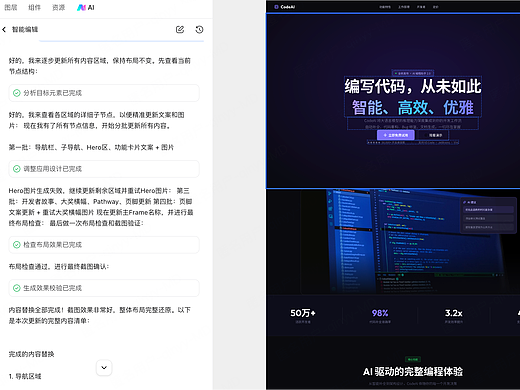Switch to the AI tab

pyautogui.click(x=86, y=7)
